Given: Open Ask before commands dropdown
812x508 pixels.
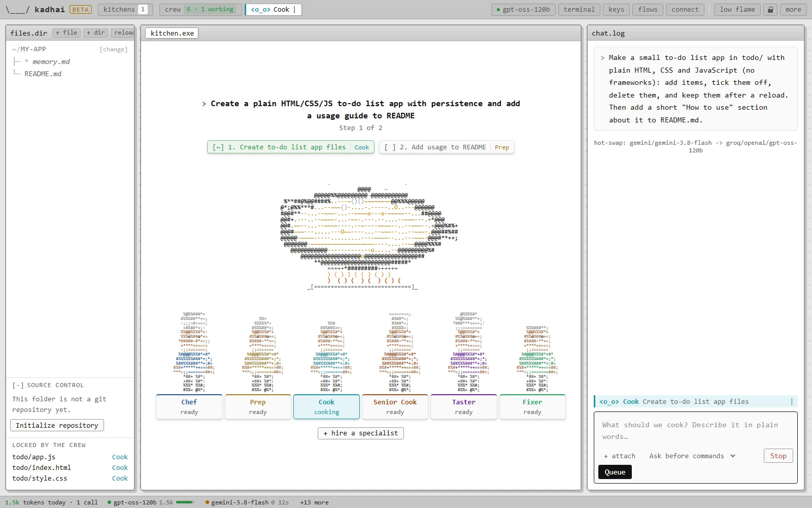Looking at the screenshot, I should 692,456.
